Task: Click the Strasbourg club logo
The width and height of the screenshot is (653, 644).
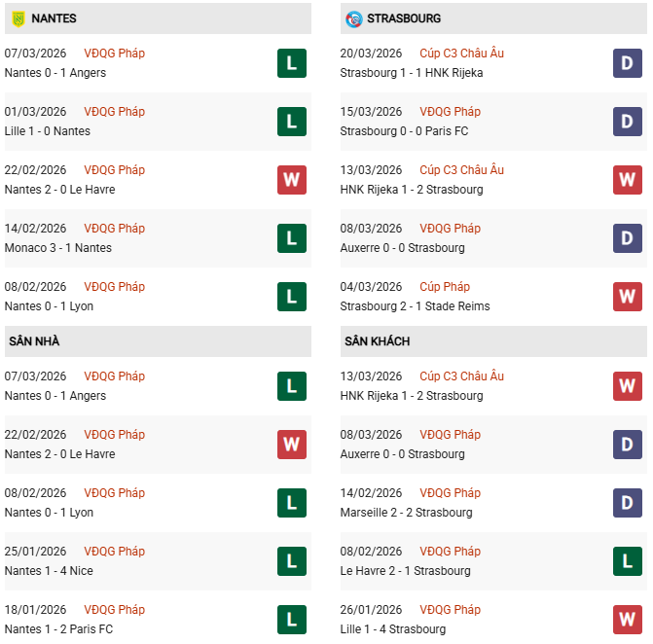Action: 353,18
